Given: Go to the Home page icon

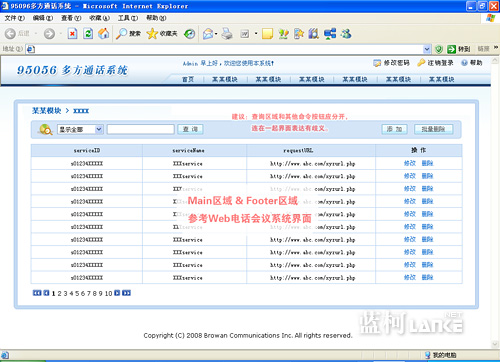Looking at the screenshot, I should tap(104, 33).
